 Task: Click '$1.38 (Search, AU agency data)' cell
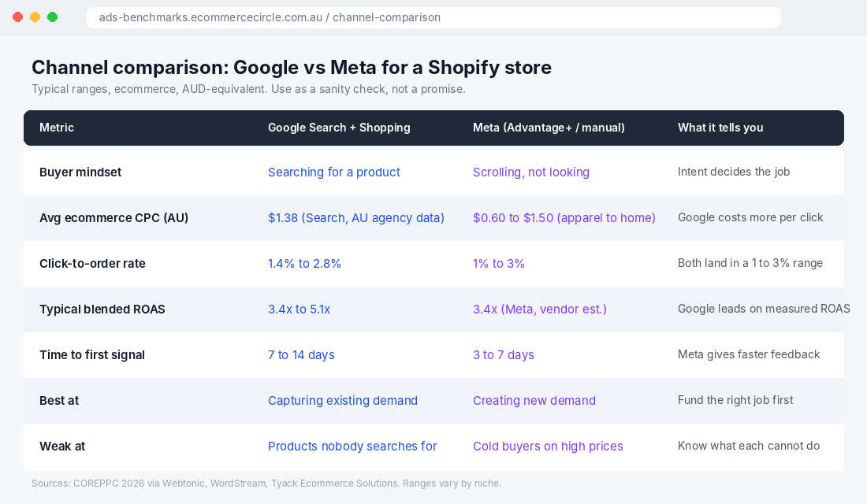point(356,217)
